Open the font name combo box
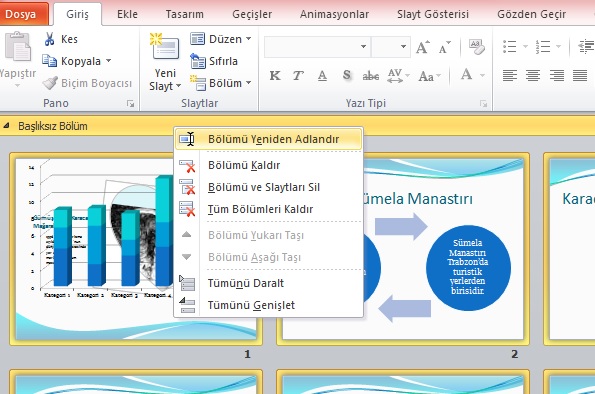The image size is (595, 394). [x=316, y=47]
